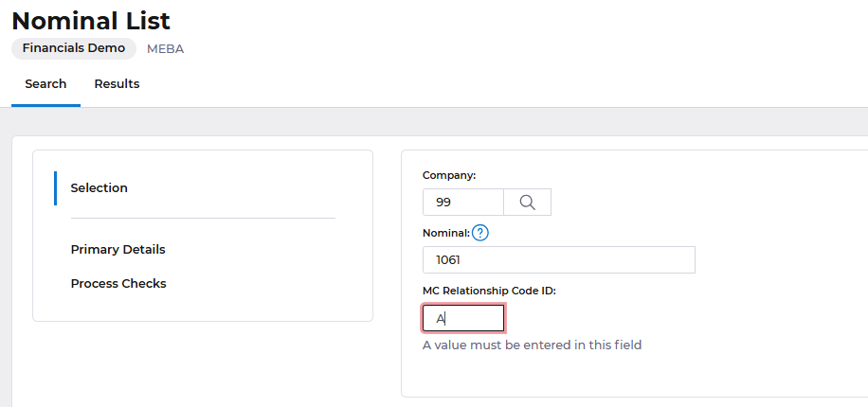
Task: Click the Nominal List page heading
Action: pyautogui.click(x=91, y=21)
